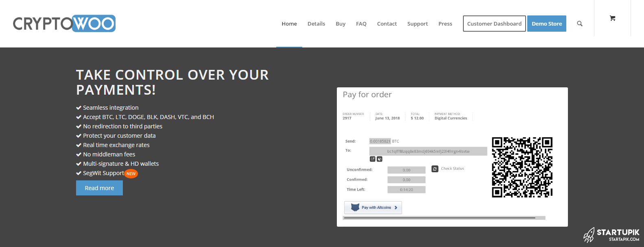Click the fox icon on the Pay with Altcoins button
This screenshot has height=247, width=644.
point(355,207)
